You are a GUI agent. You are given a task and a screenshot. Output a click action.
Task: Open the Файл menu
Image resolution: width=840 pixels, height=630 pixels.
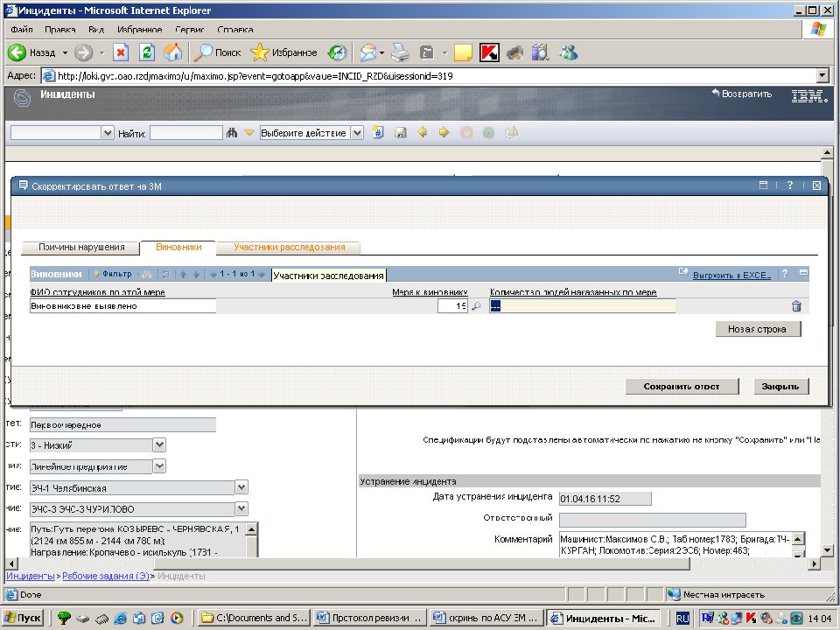coord(21,30)
